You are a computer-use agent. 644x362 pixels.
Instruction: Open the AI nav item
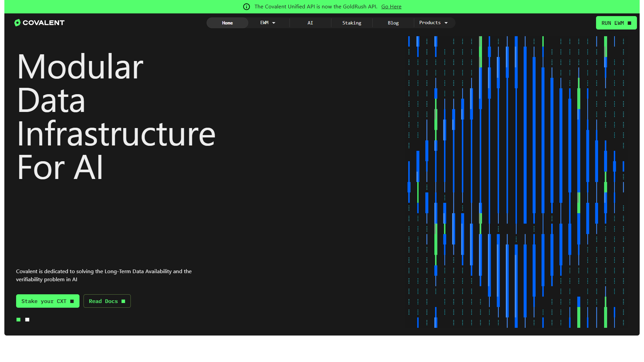310,23
